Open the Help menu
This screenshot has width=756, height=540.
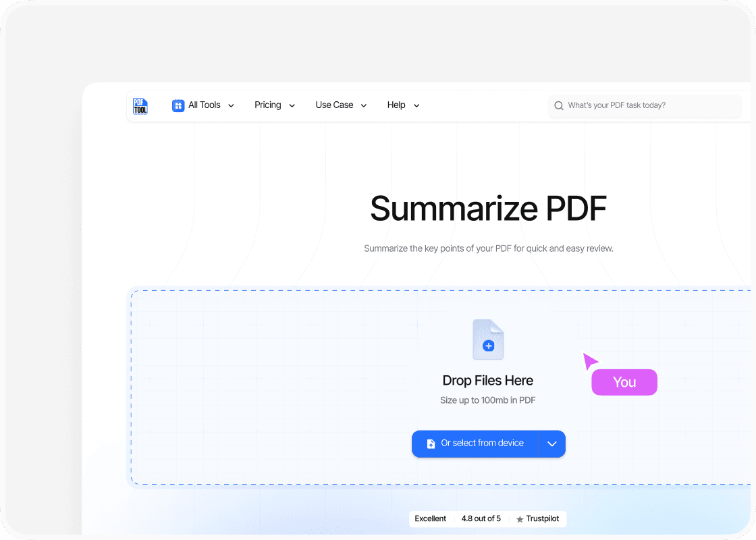396,105
